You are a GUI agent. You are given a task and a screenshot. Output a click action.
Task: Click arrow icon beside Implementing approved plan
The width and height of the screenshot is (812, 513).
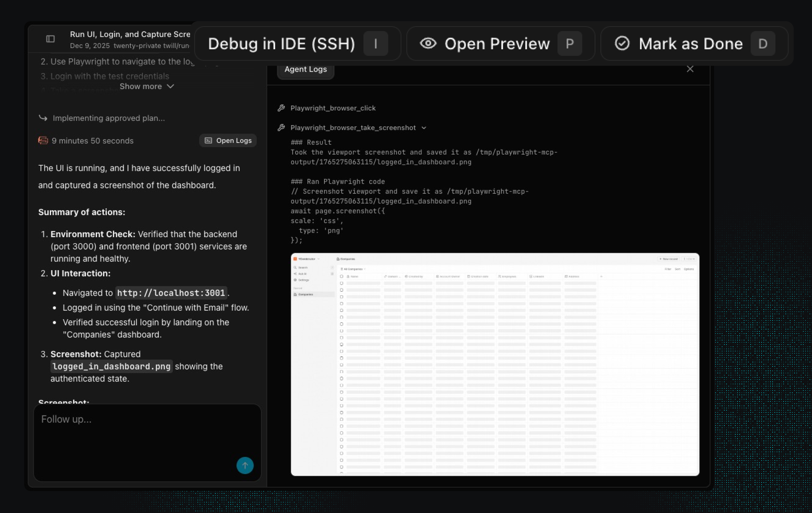[43, 118]
